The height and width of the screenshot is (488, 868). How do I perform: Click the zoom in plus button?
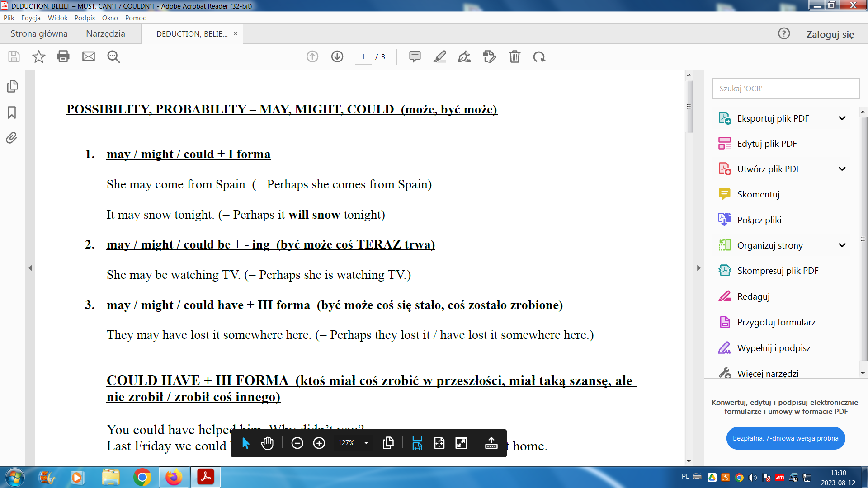(x=319, y=443)
